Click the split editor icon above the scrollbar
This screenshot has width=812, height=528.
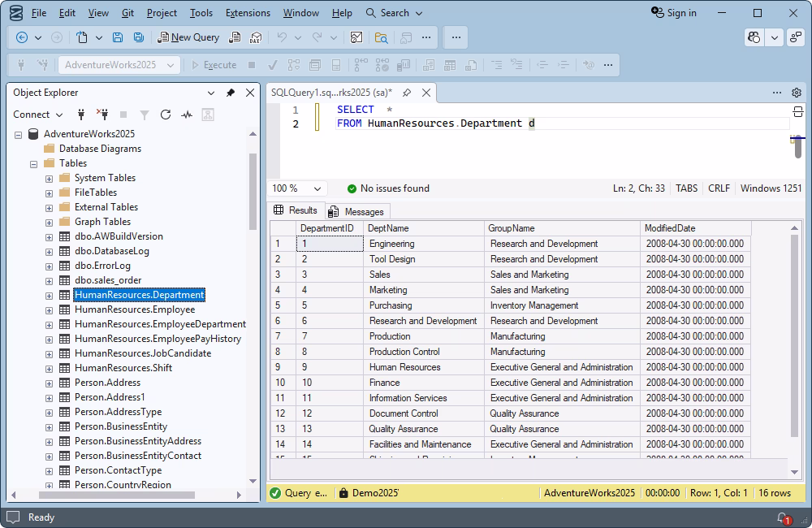pos(797,111)
